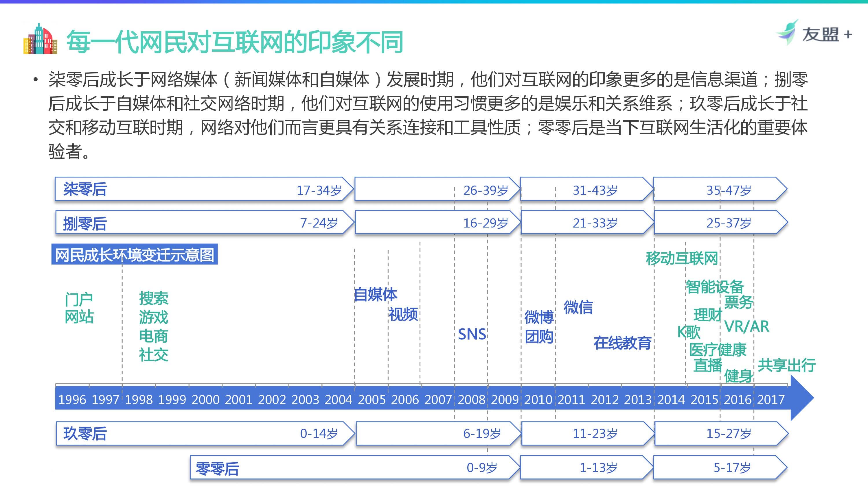Screen dimensions: 868x488
Task: Select the 在线教育 label
Action: [622, 343]
